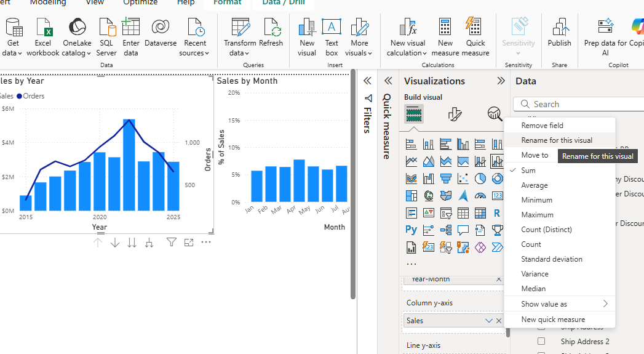Open the Show value as submenu
Viewport: 644px width, 354px height.
(559, 304)
